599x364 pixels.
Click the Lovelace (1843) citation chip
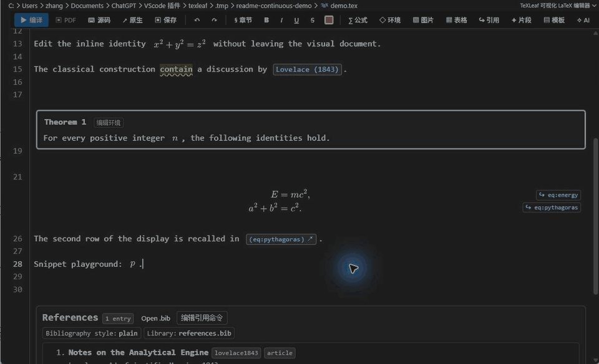click(x=307, y=69)
